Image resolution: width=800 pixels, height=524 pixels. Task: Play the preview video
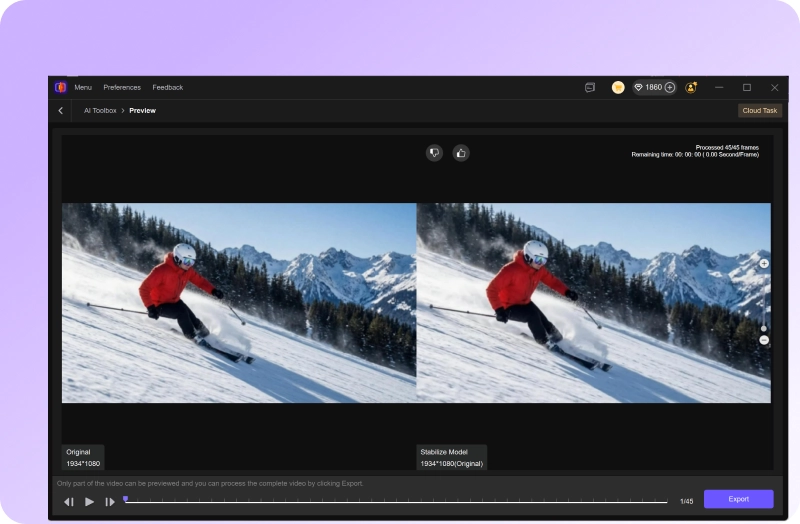[x=89, y=502]
